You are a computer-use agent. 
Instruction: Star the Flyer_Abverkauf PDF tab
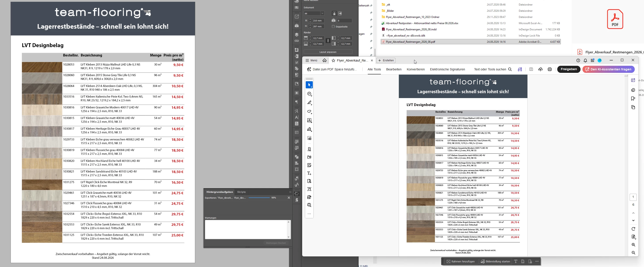click(333, 61)
